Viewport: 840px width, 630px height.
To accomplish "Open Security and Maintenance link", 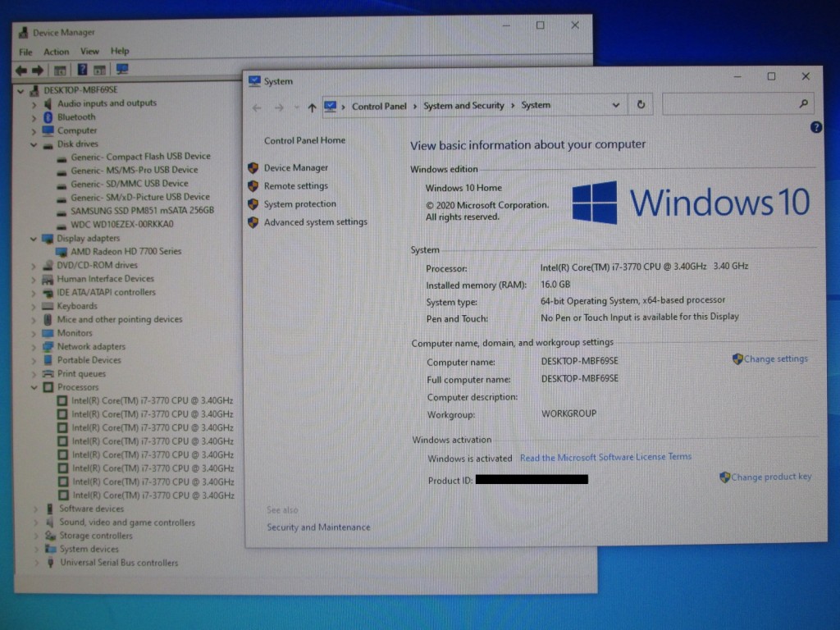I will tap(318, 527).
